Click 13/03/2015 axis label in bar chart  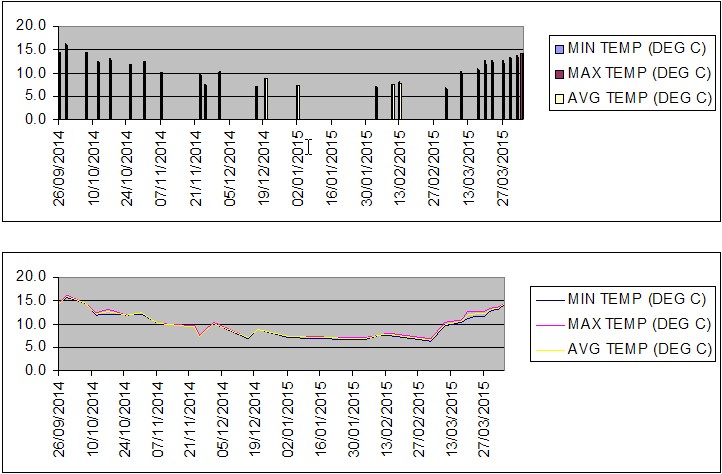click(x=469, y=168)
